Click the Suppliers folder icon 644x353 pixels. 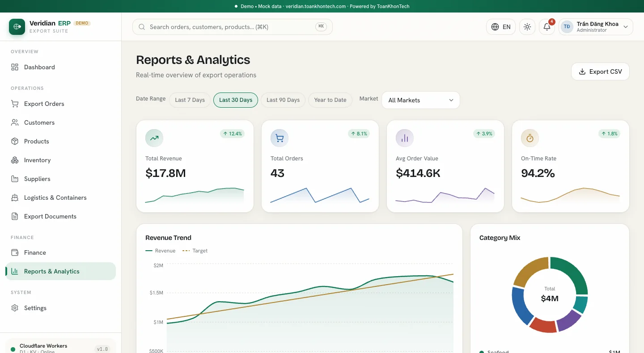tap(15, 179)
